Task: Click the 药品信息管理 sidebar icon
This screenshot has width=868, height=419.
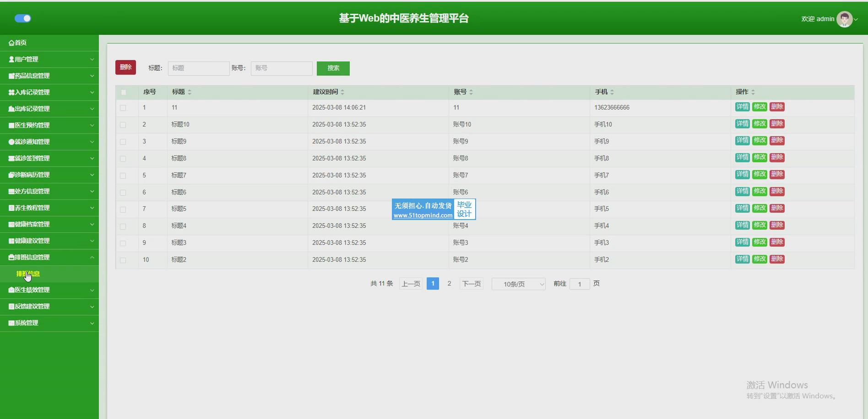Action: pos(11,76)
